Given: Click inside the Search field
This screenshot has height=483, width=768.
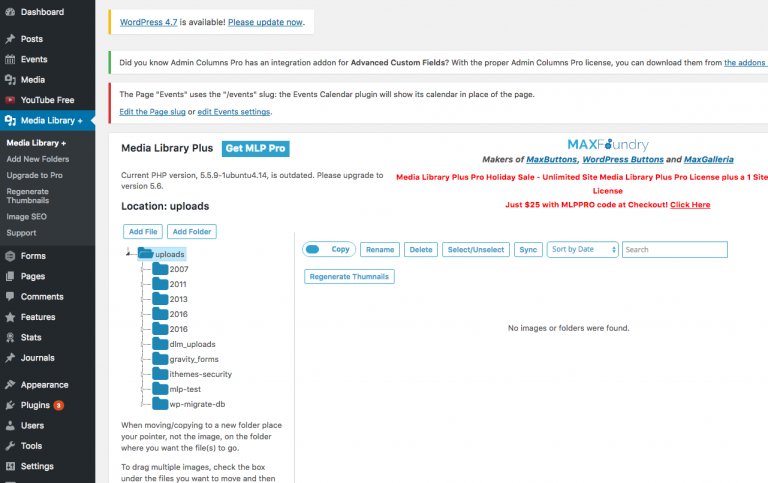Looking at the screenshot, I should tap(673, 249).
